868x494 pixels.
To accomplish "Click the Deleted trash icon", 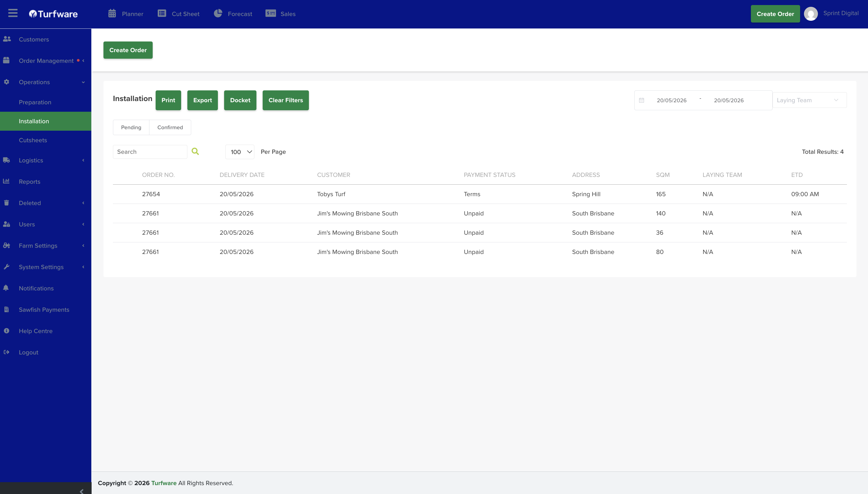I will point(6,203).
